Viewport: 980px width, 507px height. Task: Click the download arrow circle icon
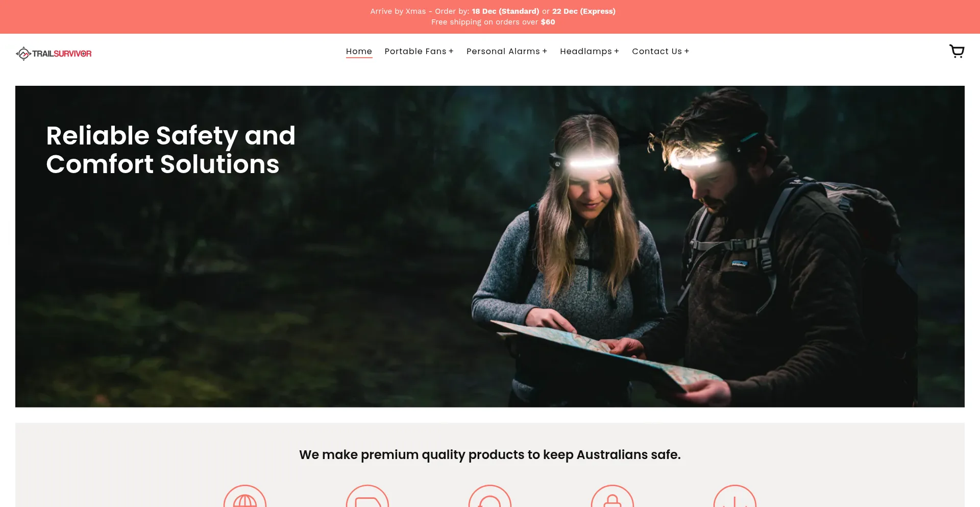pos(735,496)
